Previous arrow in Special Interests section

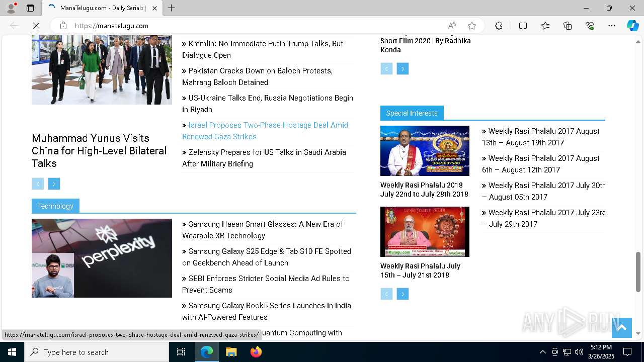(x=386, y=294)
